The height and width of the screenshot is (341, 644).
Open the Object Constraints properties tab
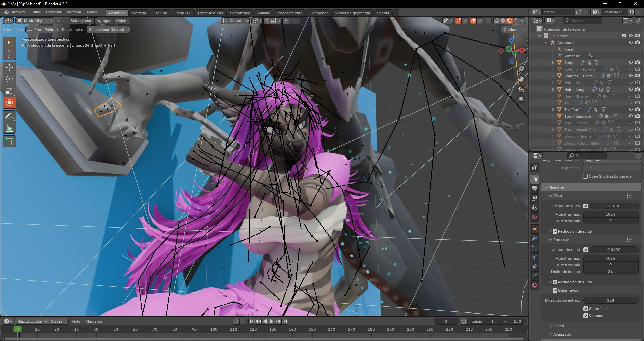pos(534,267)
